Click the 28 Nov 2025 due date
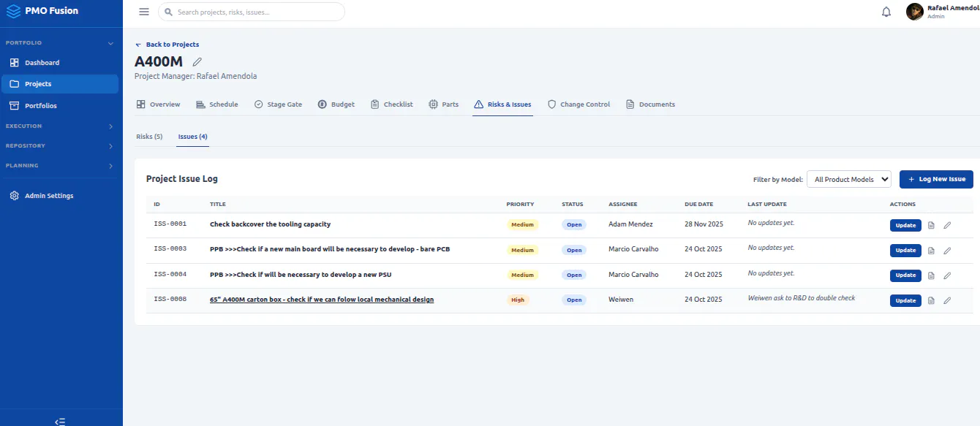The width and height of the screenshot is (980, 426). [703, 224]
